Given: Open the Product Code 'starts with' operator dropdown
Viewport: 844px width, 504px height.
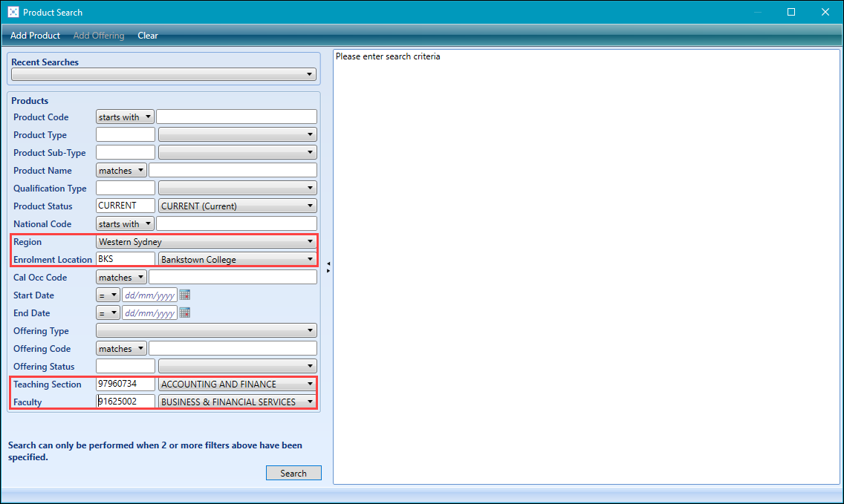Looking at the screenshot, I should (125, 117).
